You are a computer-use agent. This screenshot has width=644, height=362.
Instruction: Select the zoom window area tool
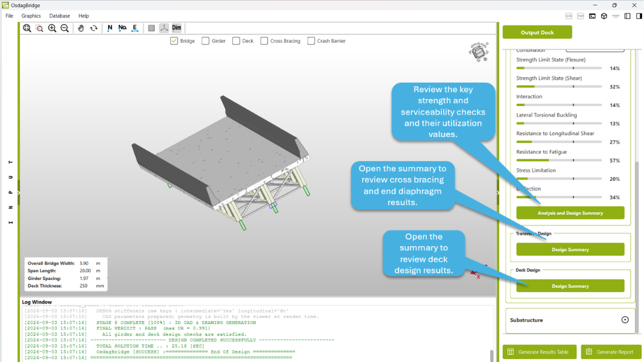[39, 28]
